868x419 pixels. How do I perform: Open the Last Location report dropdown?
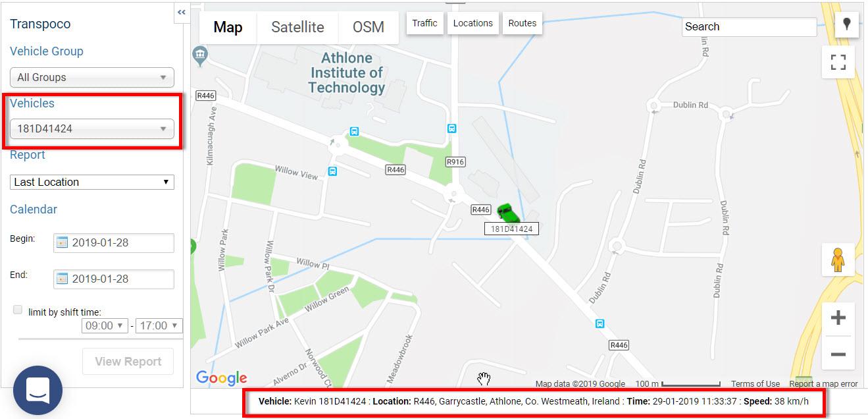[x=92, y=182]
